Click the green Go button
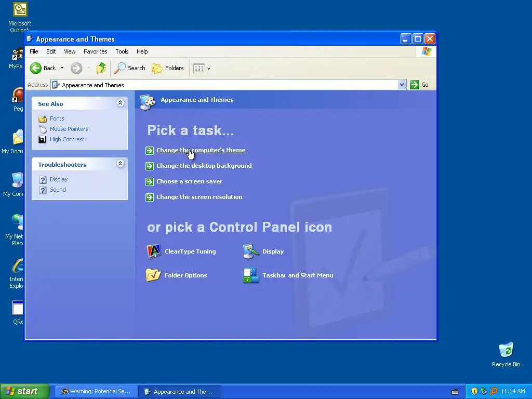 pos(419,85)
